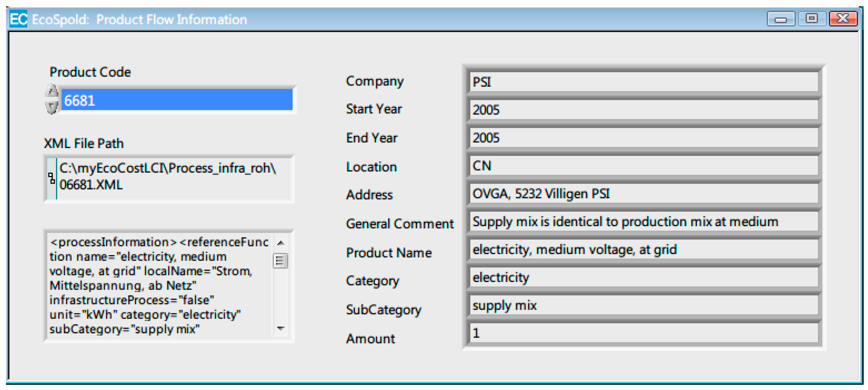Click the Product Code label
This screenshot has width=868, height=390.
tap(90, 72)
